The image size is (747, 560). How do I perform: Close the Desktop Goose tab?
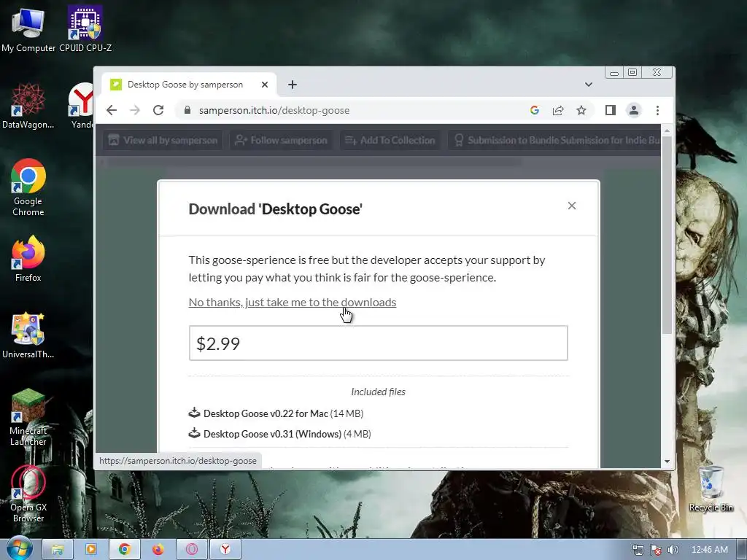click(265, 85)
